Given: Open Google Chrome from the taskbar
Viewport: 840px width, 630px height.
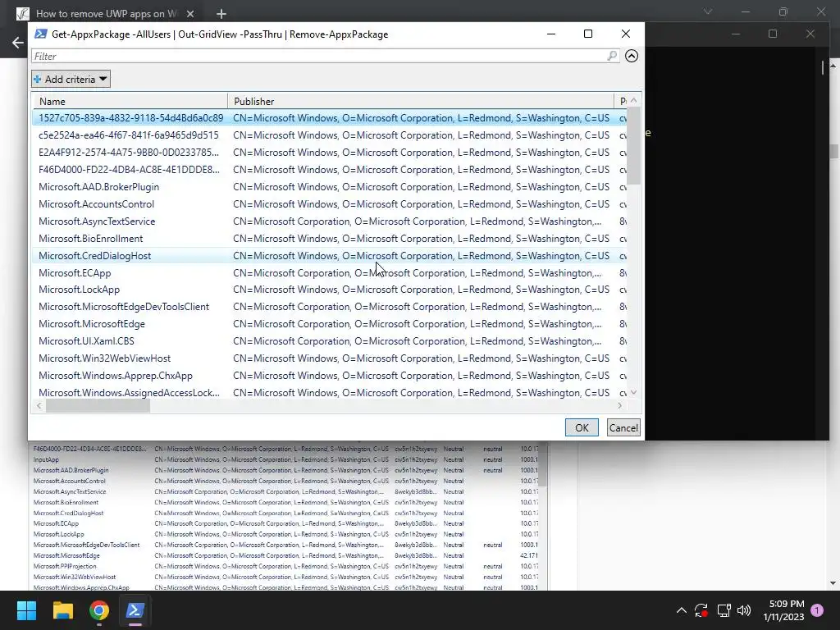Looking at the screenshot, I should [x=99, y=610].
